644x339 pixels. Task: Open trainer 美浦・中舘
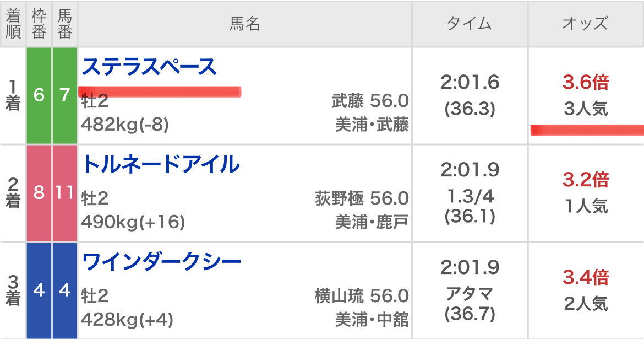pyautogui.click(x=372, y=320)
